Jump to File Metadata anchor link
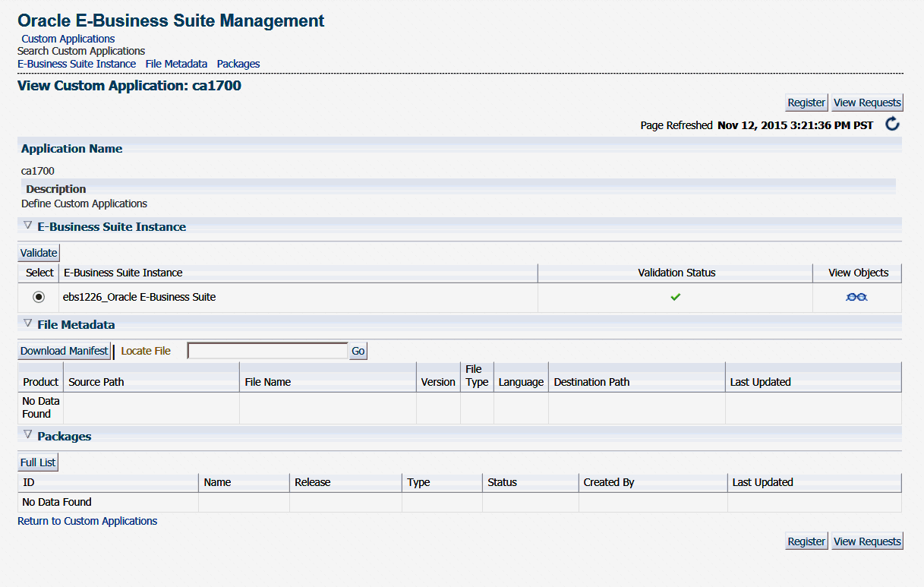 click(x=176, y=64)
